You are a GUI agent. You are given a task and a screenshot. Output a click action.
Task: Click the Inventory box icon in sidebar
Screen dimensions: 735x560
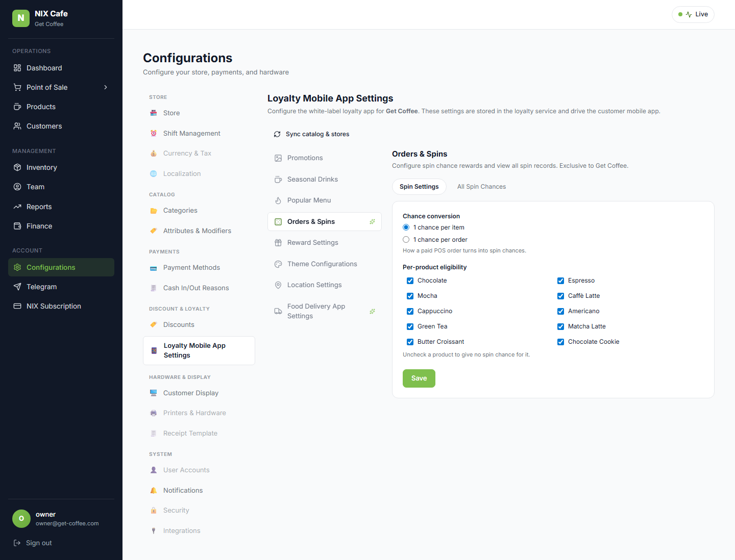click(x=17, y=167)
